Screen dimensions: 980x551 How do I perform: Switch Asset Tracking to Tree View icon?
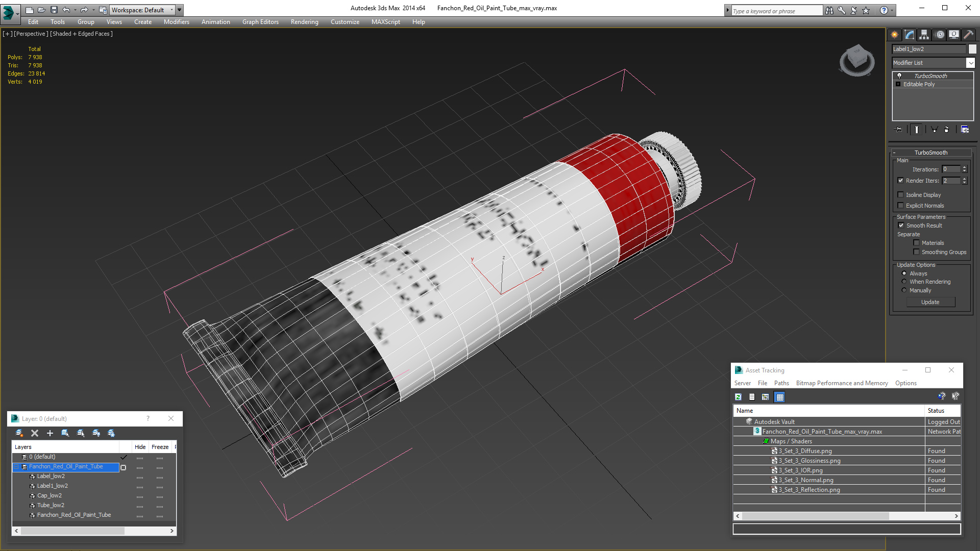point(766,397)
